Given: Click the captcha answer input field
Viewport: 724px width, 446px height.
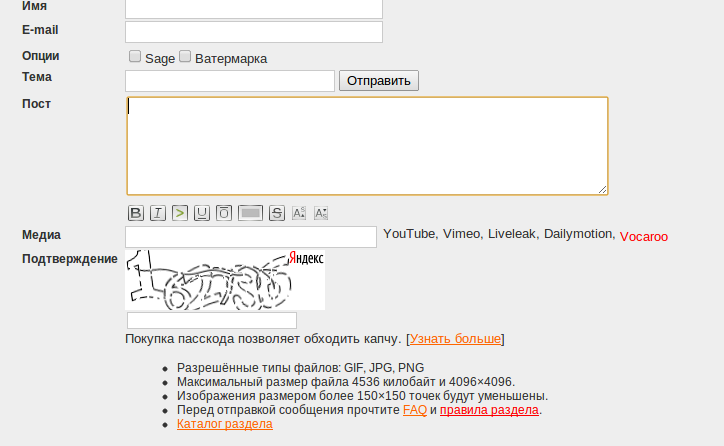Looking at the screenshot, I should pos(212,320).
